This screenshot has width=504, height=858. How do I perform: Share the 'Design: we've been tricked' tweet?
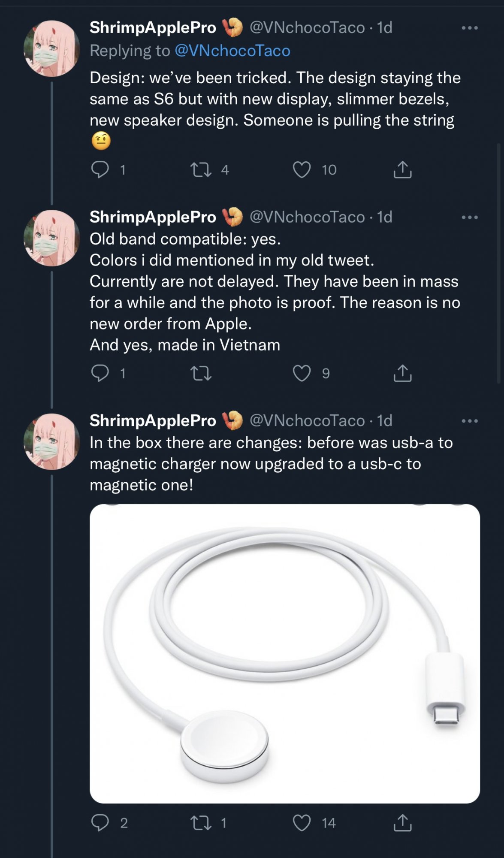point(402,169)
